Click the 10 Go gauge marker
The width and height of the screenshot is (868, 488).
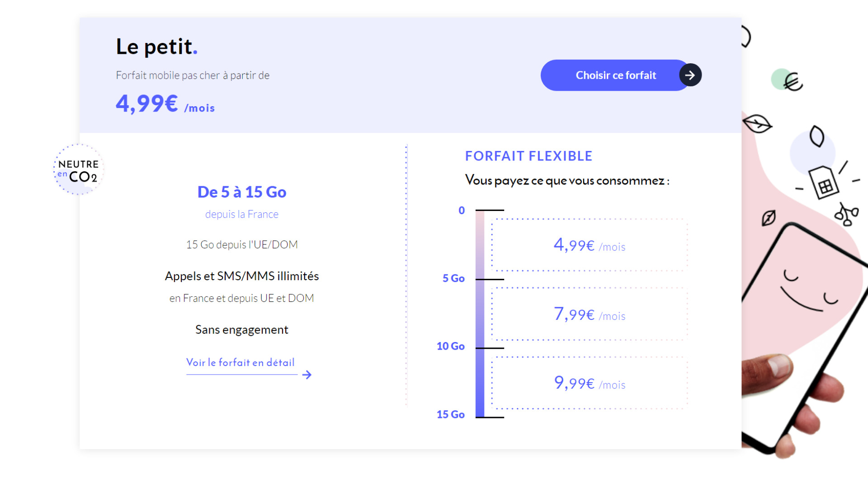point(450,346)
